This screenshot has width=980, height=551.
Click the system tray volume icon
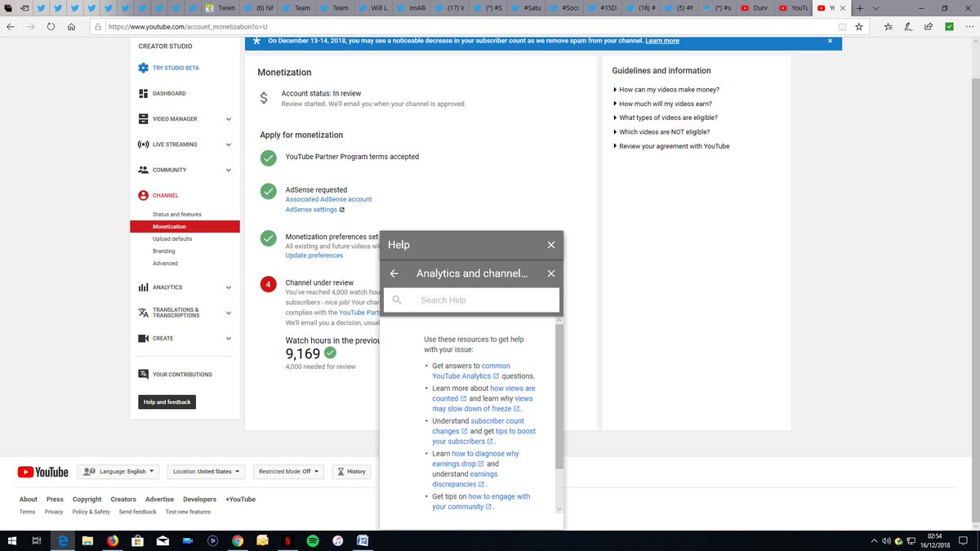885,540
